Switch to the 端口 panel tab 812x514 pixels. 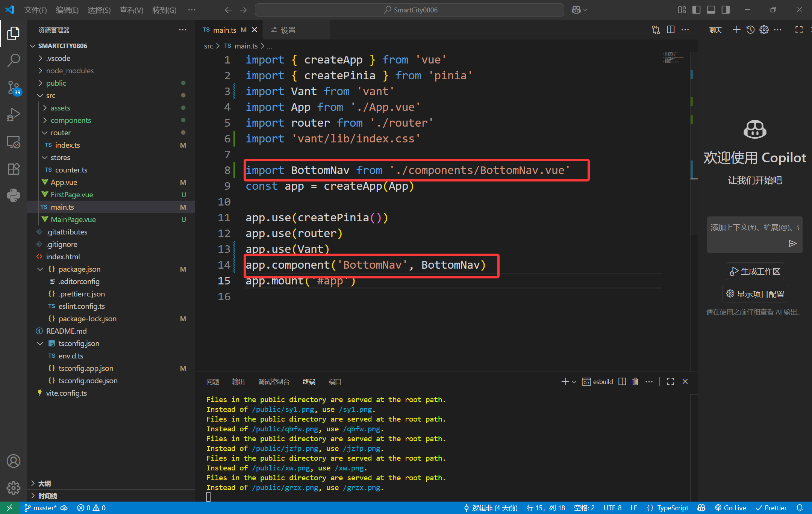pos(335,381)
